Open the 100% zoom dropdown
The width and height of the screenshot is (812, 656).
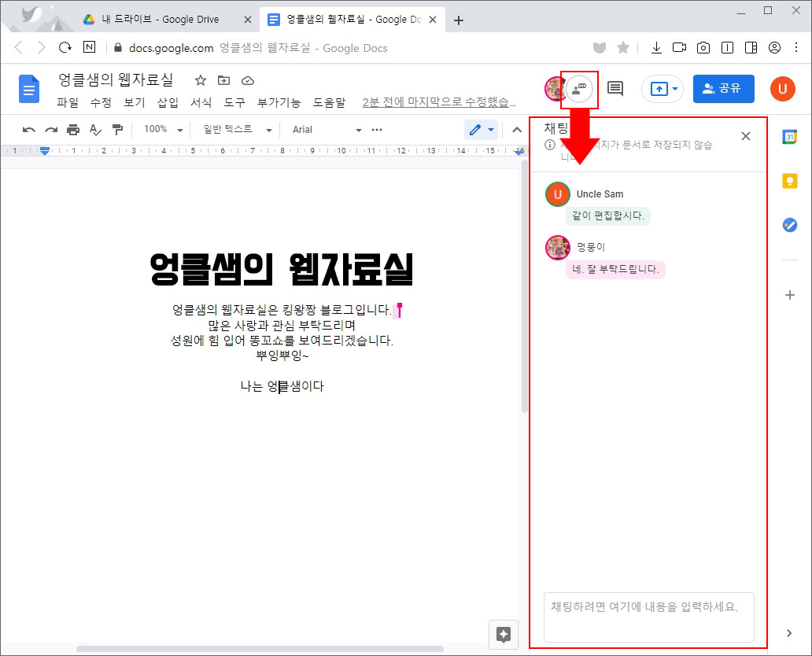pyautogui.click(x=163, y=130)
